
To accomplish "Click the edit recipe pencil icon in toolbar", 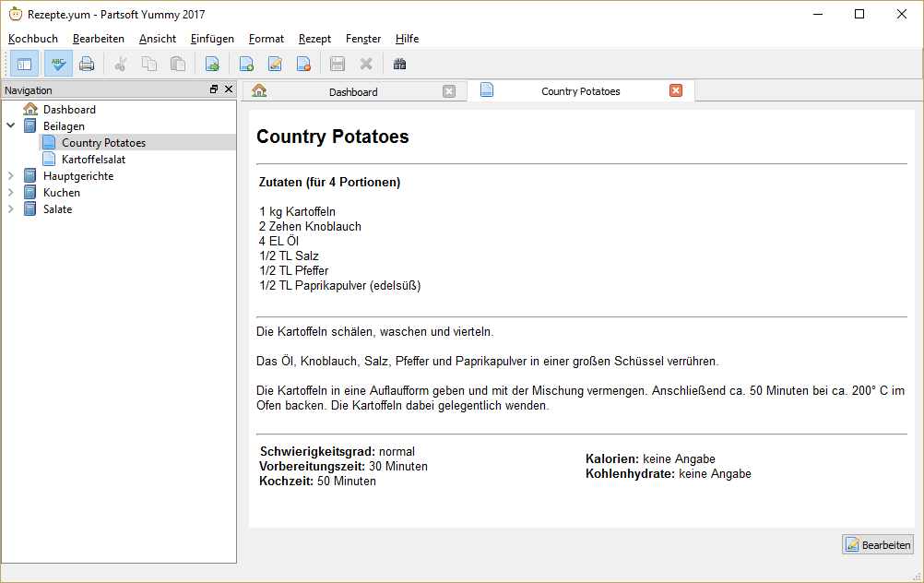I will [275, 64].
